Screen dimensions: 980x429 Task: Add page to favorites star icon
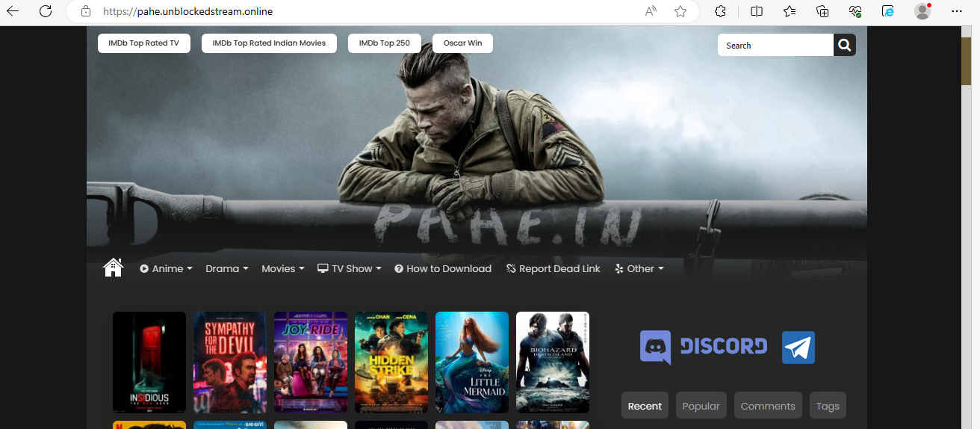[680, 11]
